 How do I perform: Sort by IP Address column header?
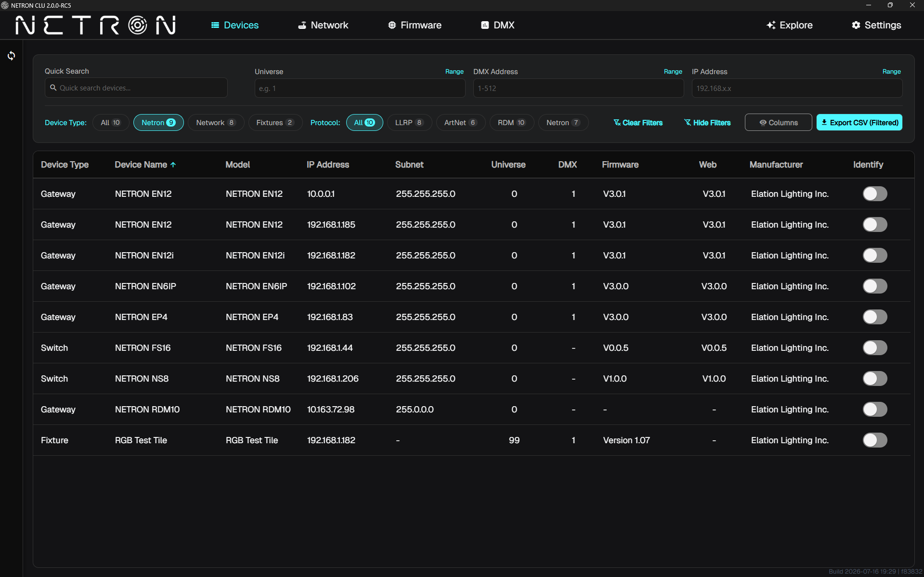[x=328, y=165]
